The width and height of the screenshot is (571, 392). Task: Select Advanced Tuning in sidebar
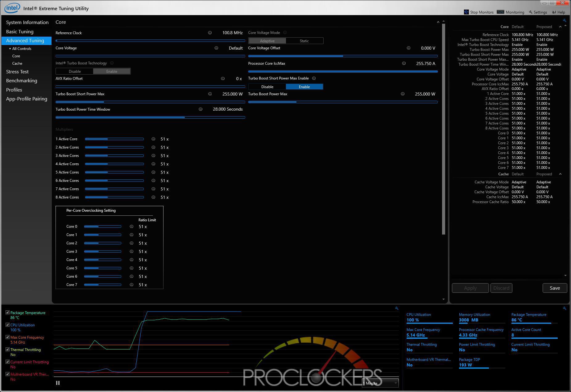(x=27, y=41)
